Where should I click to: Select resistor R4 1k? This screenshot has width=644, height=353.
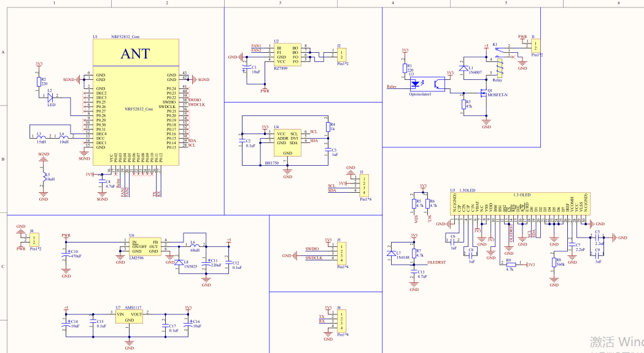click(x=328, y=127)
